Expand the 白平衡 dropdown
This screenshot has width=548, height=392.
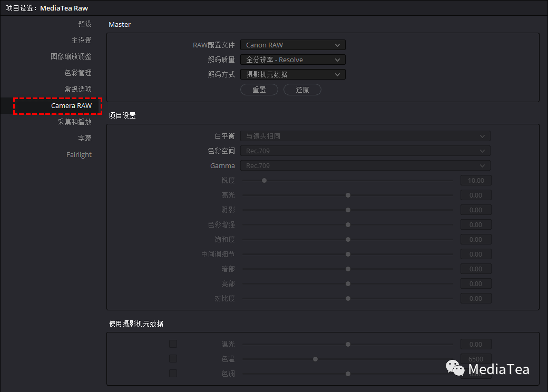(365, 136)
